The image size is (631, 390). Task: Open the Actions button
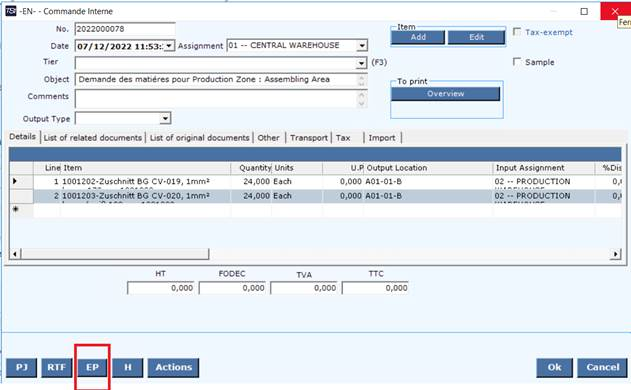[x=173, y=367]
